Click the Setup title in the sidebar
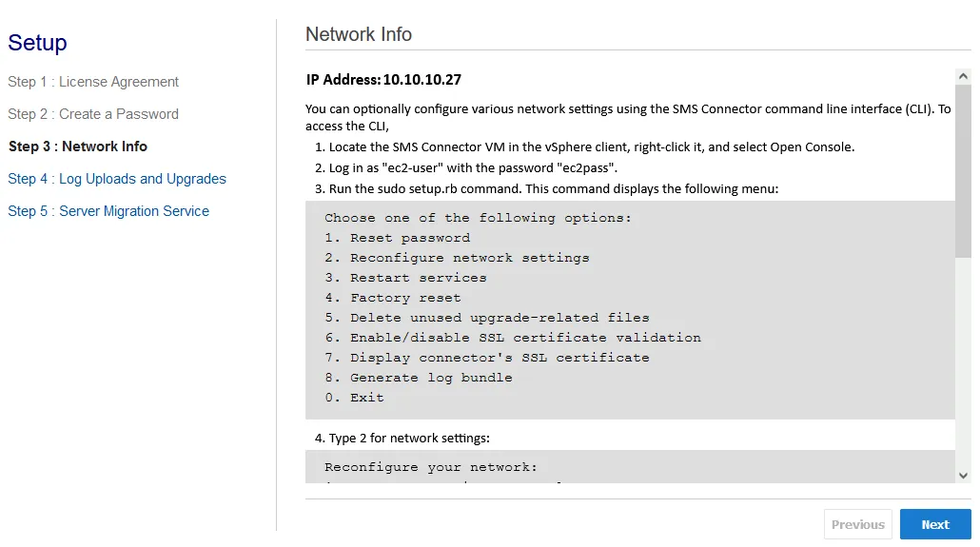 pyautogui.click(x=38, y=43)
